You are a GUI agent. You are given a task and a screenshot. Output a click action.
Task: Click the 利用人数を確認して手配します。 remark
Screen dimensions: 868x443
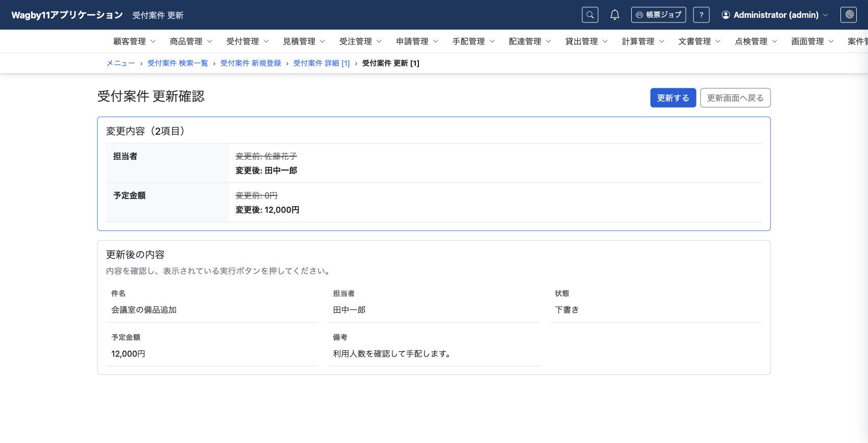[x=392, y=354]
